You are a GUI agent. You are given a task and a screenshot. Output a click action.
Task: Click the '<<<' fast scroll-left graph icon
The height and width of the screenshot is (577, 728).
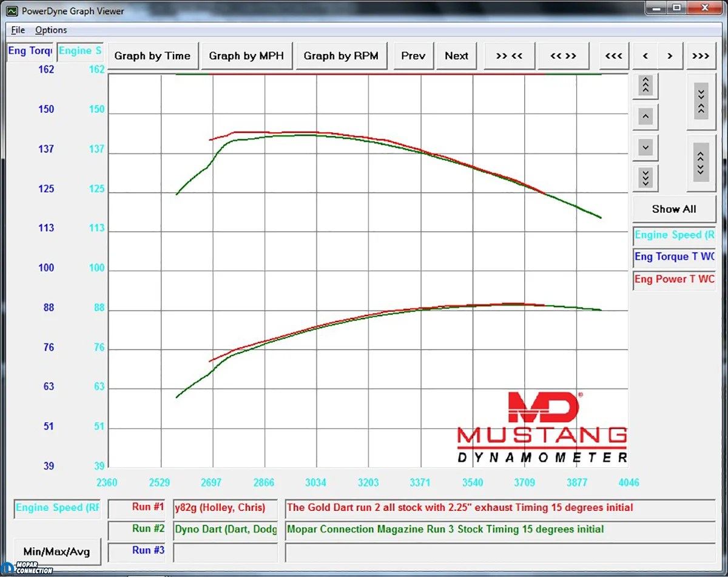pos(614,55)
